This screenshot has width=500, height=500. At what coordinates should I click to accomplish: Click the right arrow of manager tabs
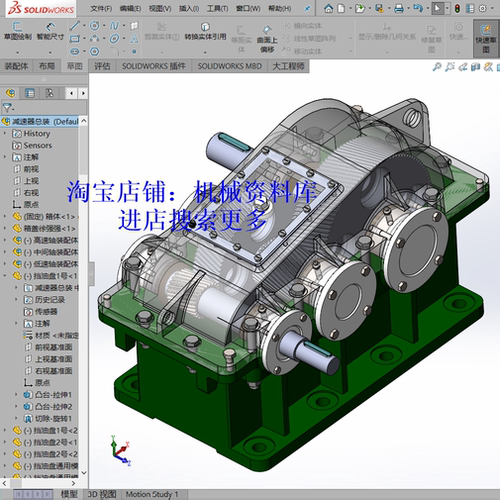coord(83,93)
